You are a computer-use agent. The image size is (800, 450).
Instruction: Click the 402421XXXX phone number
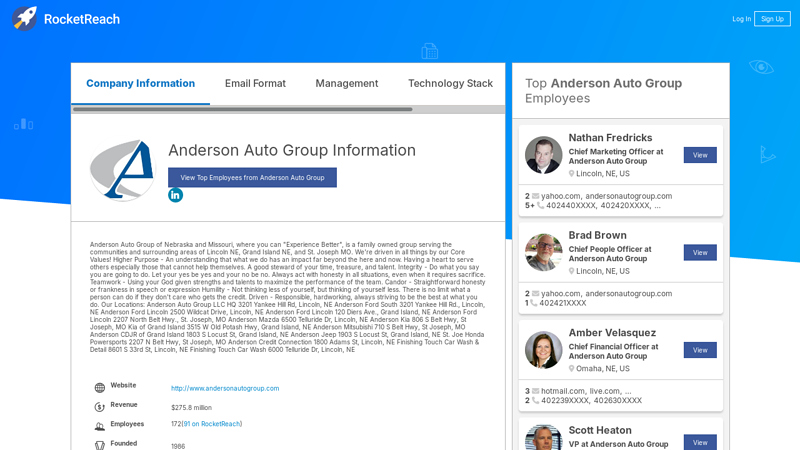coord(563,303)
